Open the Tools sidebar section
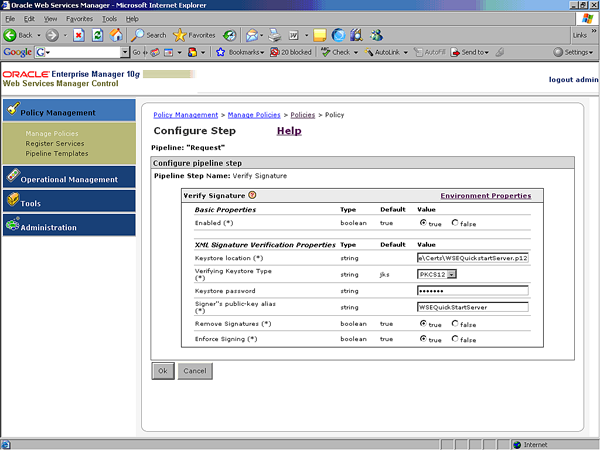600x450 pixels. point(69,201)
